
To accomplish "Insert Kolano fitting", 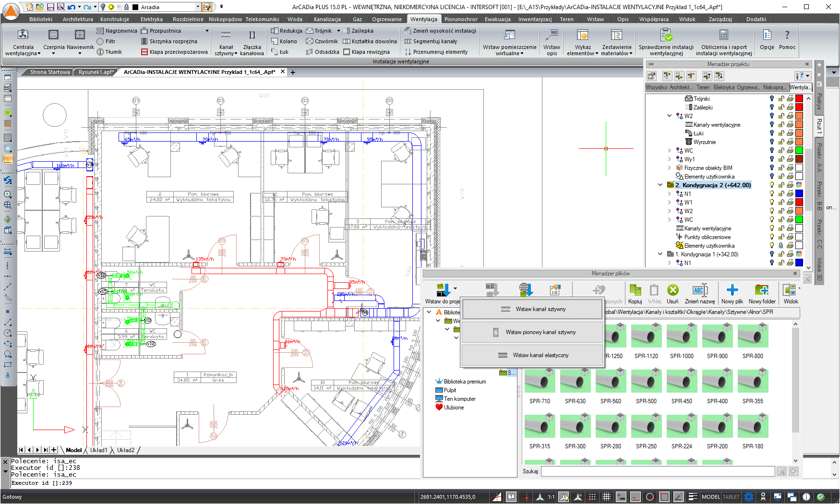I will 284,41.
